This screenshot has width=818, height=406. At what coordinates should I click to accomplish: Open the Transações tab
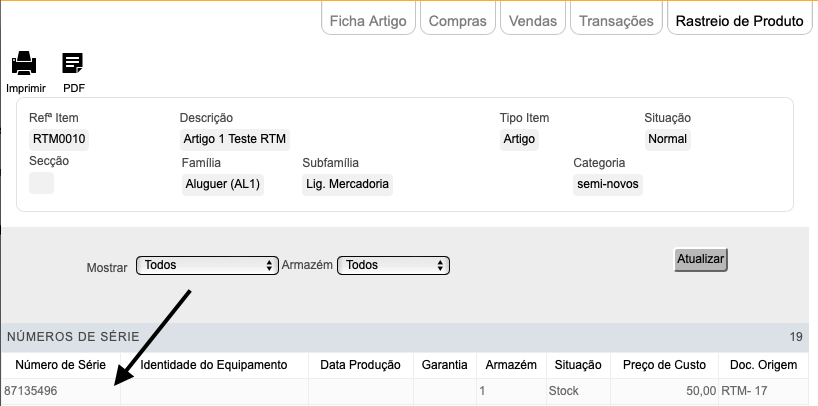[616, 19]
